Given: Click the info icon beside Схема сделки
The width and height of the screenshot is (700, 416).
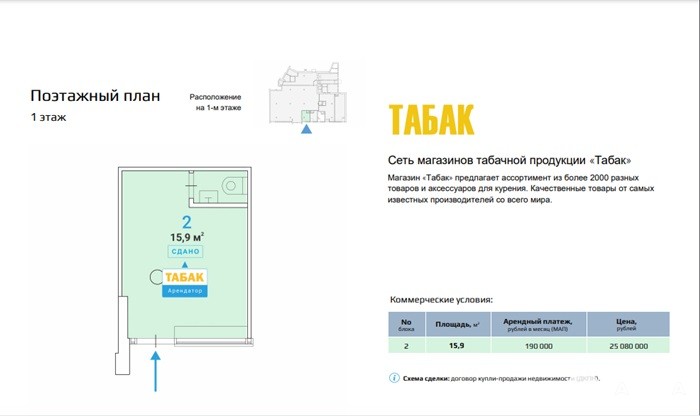Looking at the screenshot, I should tap(393, 379).
